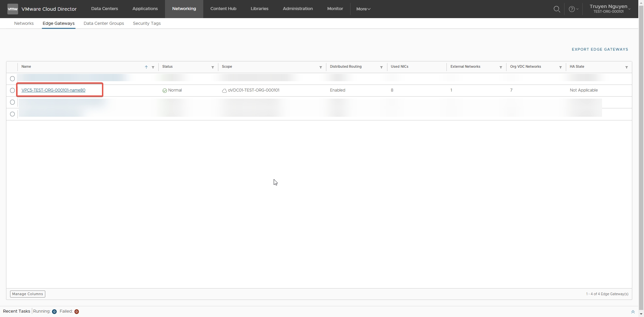
Task: Click the Status column filter icon
Action: coord(213,67)
